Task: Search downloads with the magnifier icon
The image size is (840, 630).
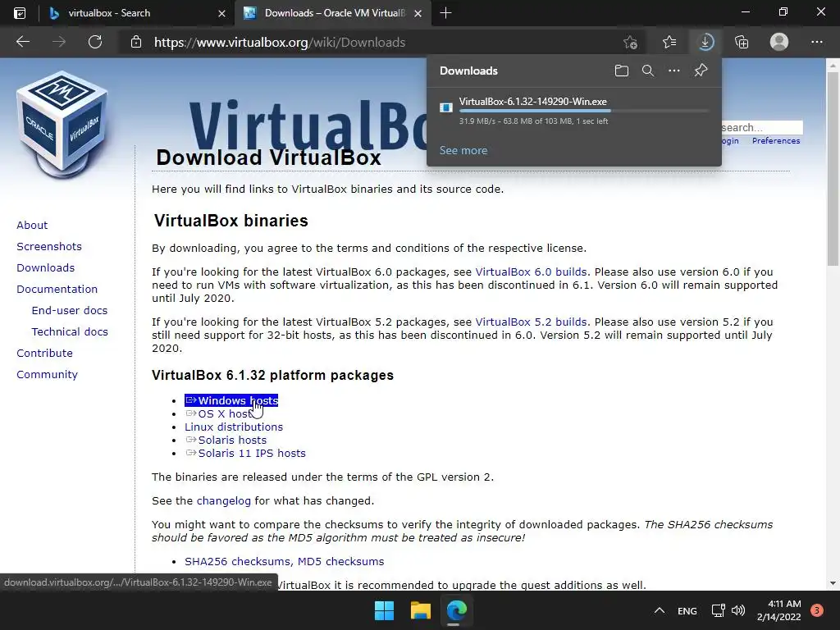Action: pyautogui.click(x=648, y=71)
